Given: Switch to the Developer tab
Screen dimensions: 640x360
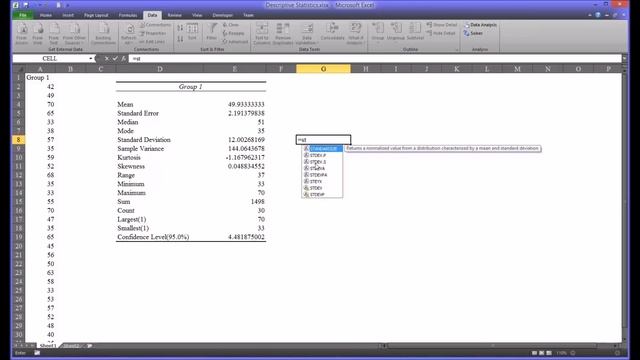Looking at the screenshot, I should 222,15.
